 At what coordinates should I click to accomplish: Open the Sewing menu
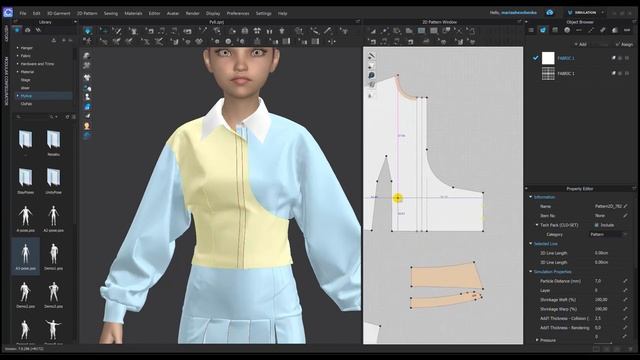[111, 13]
